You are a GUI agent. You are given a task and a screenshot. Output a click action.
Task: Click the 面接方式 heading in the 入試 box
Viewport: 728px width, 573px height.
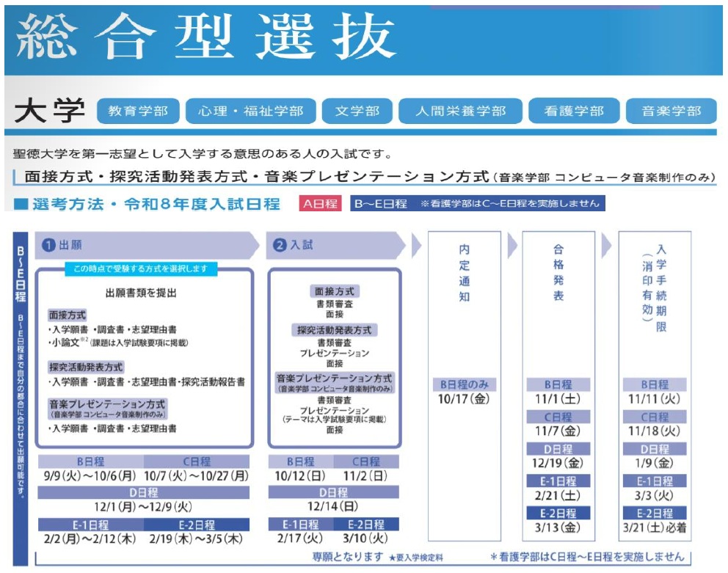click(335, 291)
